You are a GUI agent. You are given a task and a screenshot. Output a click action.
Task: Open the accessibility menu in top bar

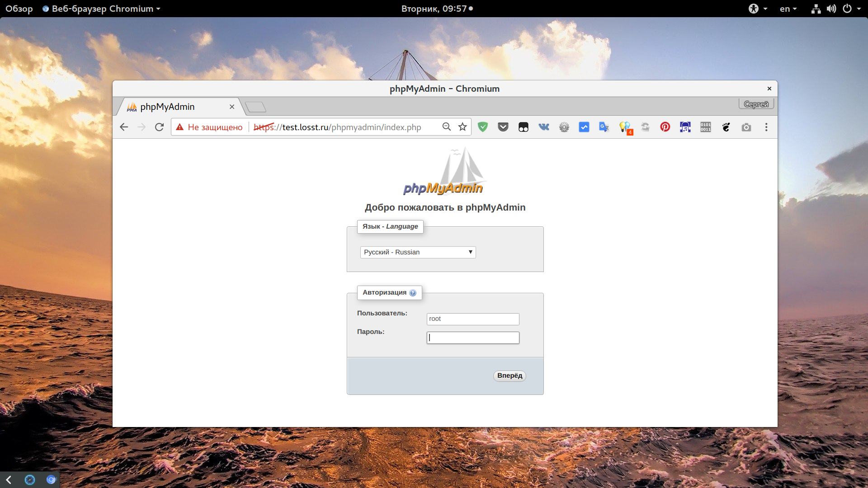(x=758, y=9)
